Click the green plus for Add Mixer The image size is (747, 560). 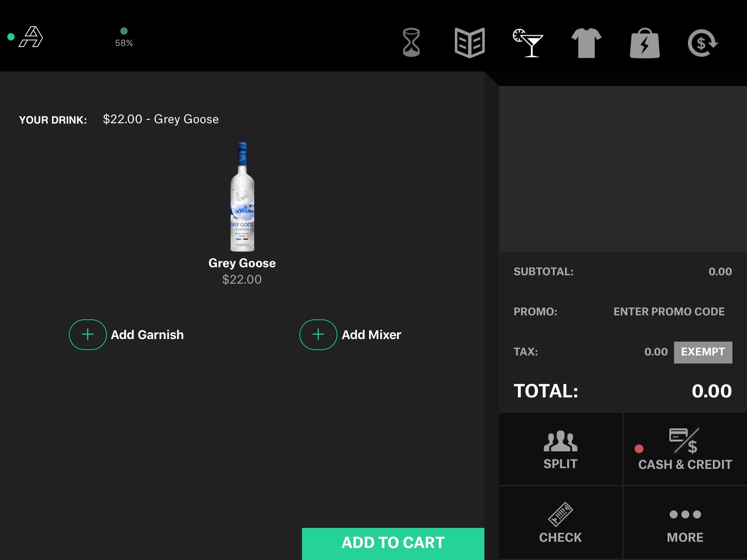[318, 334]
